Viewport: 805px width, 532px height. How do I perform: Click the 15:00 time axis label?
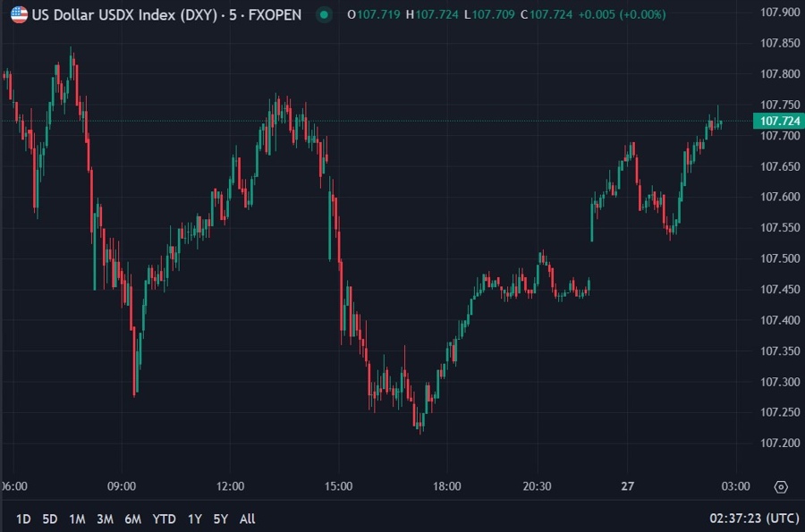[338, 486]
